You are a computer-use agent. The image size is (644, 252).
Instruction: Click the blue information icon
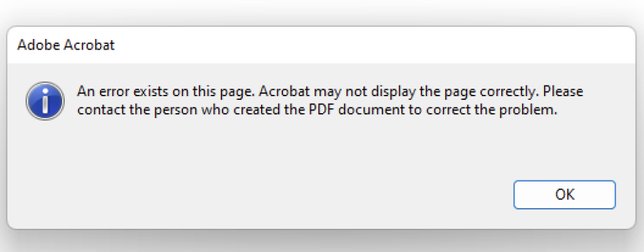tap(45, 101)
